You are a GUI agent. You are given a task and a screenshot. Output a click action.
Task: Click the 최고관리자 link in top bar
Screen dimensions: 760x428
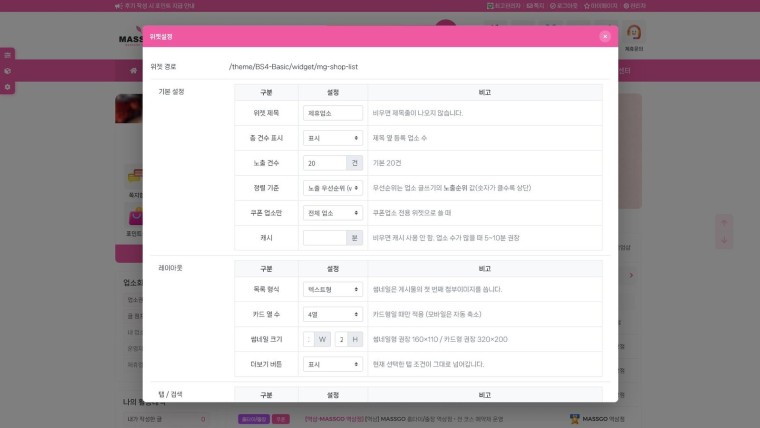[504, 6]
